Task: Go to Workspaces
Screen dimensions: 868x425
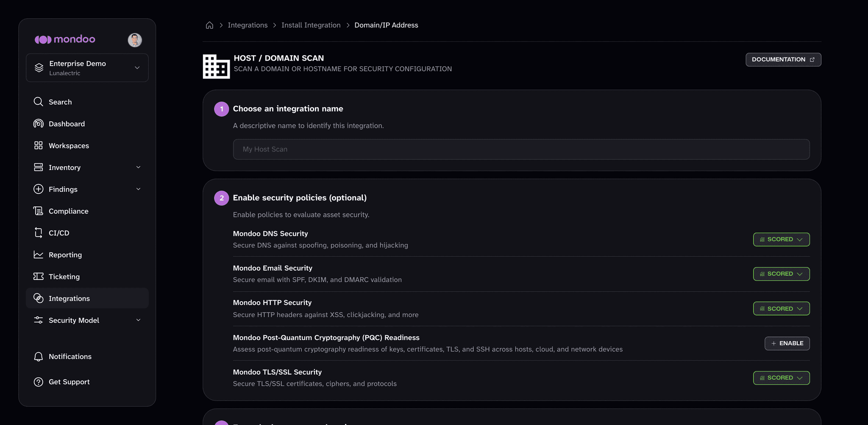Action: click(x=87, y=145)
